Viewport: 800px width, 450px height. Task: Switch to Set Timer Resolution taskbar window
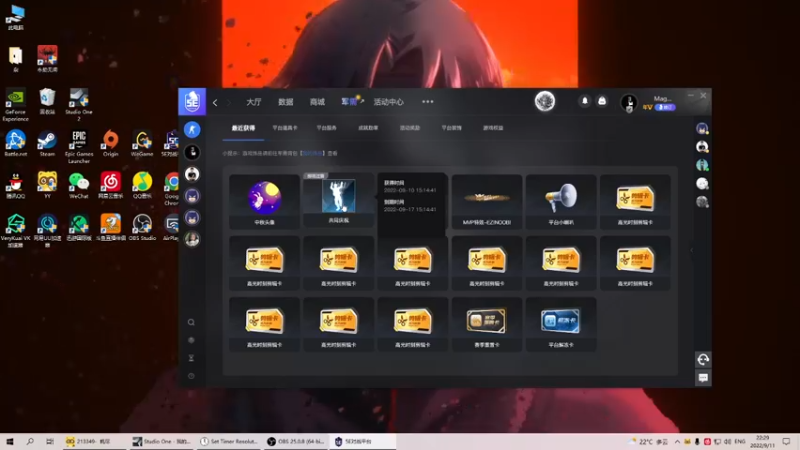pos(229,441)
